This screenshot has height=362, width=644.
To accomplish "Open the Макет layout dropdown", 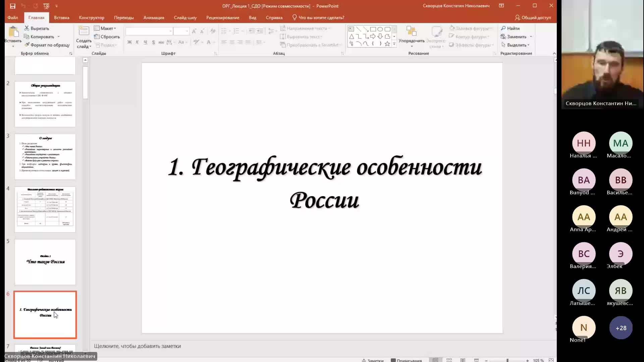I will [x=105, y=28].
